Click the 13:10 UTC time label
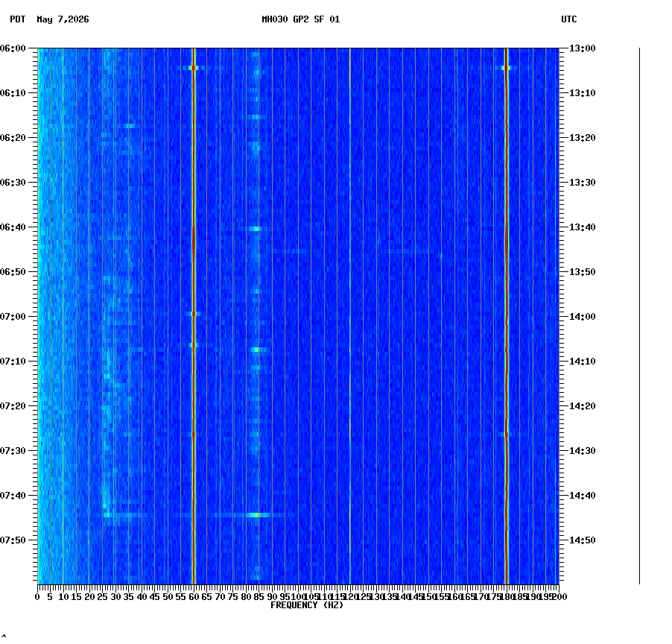Viewport: 672px width, 644px height. coord(583,93)
